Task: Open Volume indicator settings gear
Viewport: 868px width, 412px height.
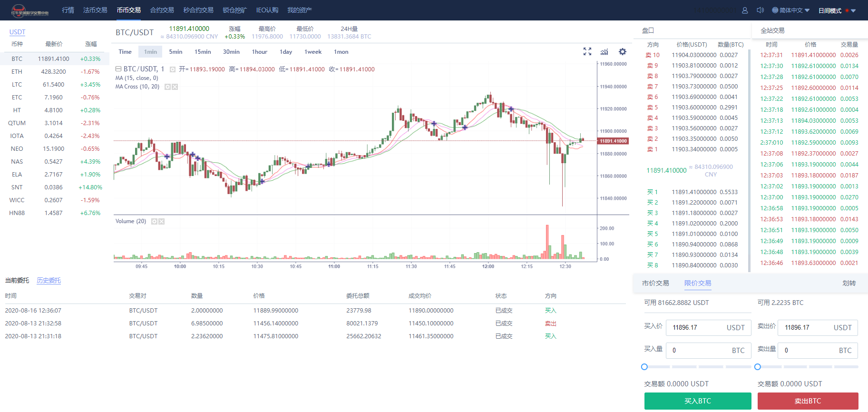Action: [154, 221]
